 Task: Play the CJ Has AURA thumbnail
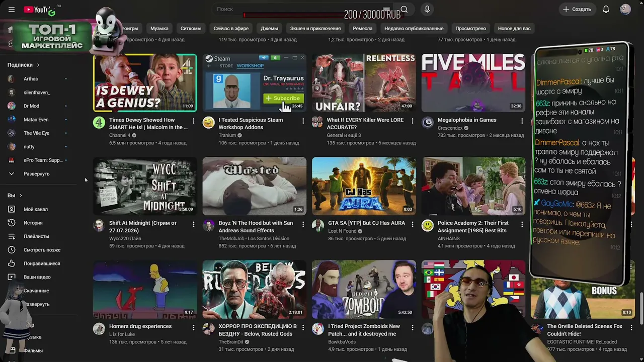pos(364,186)
